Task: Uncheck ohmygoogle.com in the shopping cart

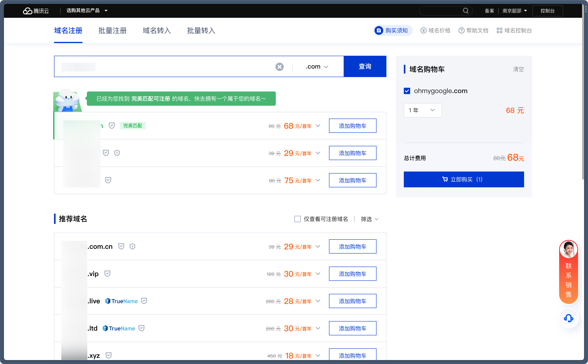Action: click(x=407, y=91)
